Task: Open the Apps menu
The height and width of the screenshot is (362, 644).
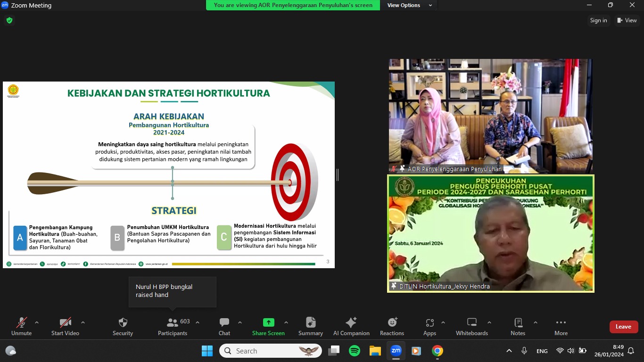Action: pyautogui.click(x=429, y=326)
